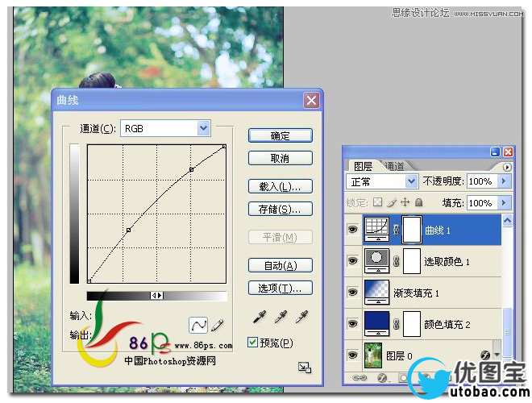Click link icon on 曲线 1 layer
The height and width of the screenshot is (403, 532).
[396, 230]
